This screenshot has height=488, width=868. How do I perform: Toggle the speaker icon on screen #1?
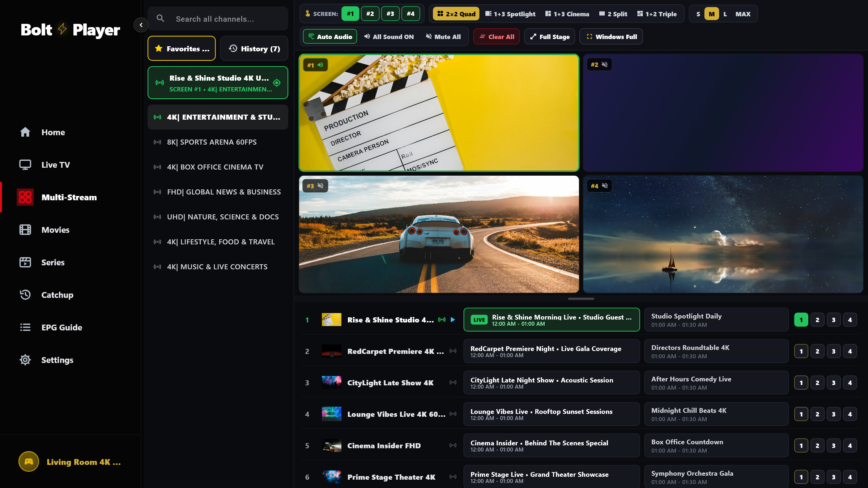[320, 65]
